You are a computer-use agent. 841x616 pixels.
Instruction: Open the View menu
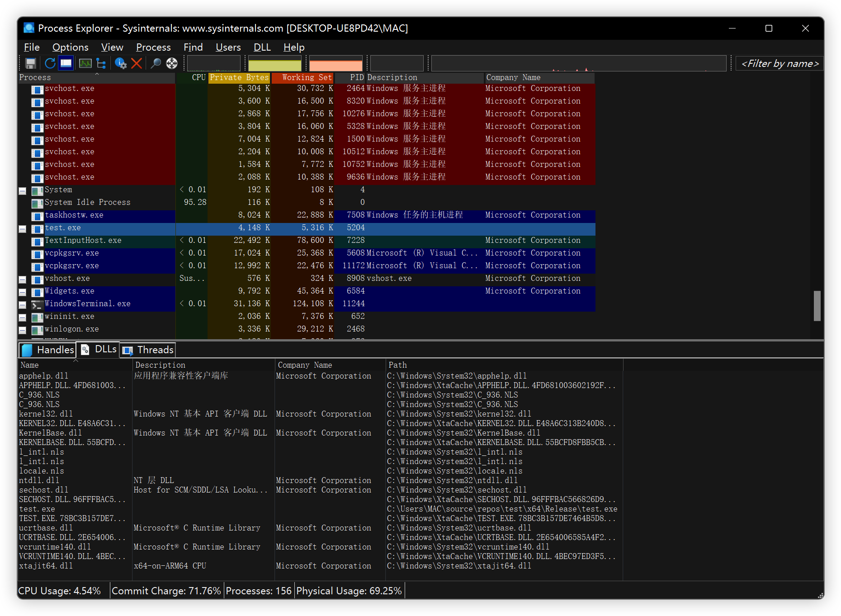(112, 47)
